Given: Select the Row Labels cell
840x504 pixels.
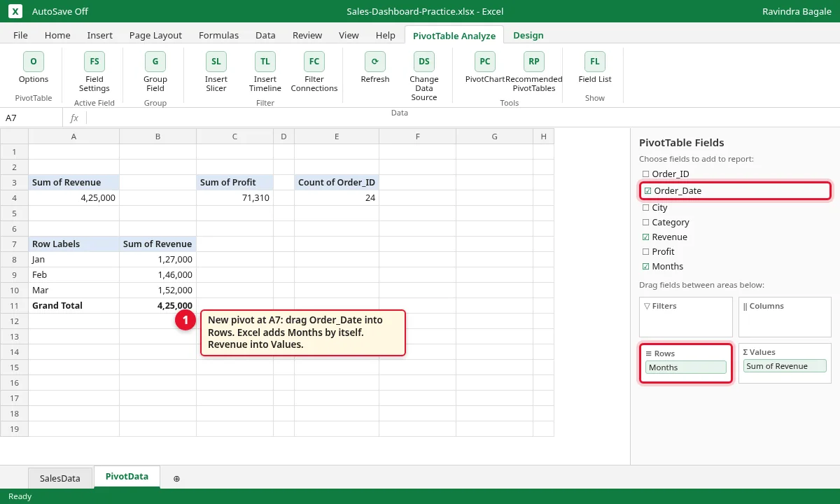Looking at the screenshot, I should click(74, 244).
